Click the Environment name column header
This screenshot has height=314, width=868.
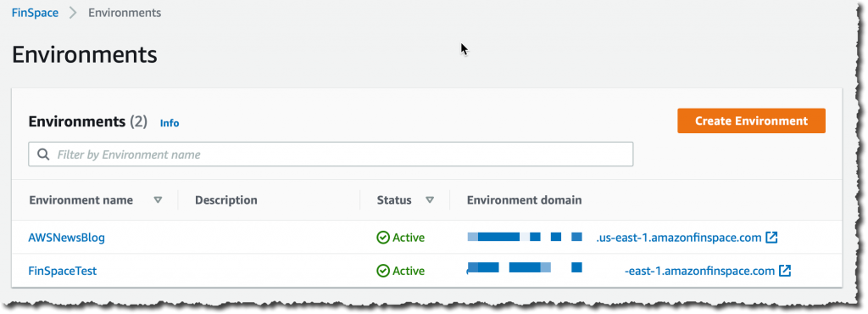(x=81, y=200)
